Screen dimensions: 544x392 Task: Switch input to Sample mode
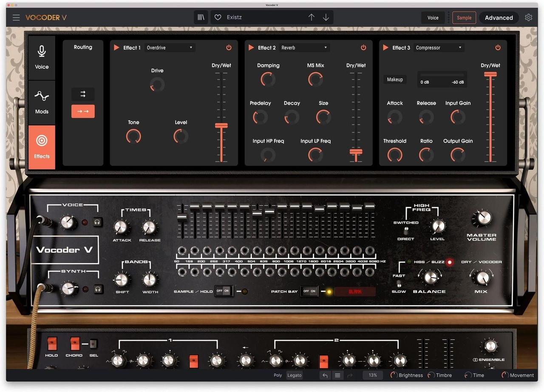point(464,17)
